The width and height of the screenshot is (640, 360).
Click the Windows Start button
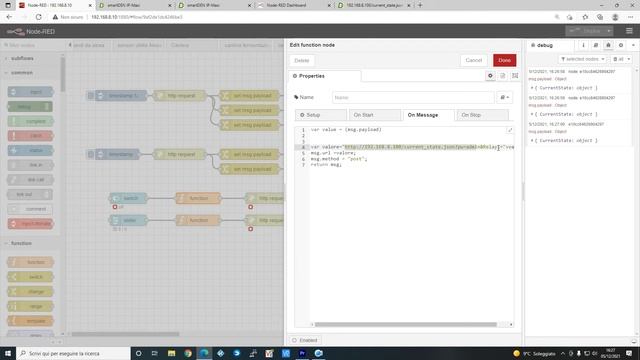click(8, 353)
